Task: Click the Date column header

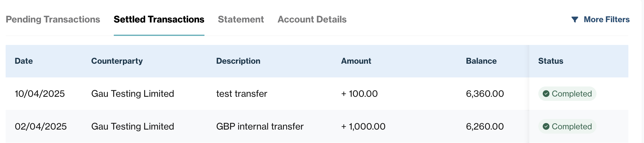Action: coord(24,61)
